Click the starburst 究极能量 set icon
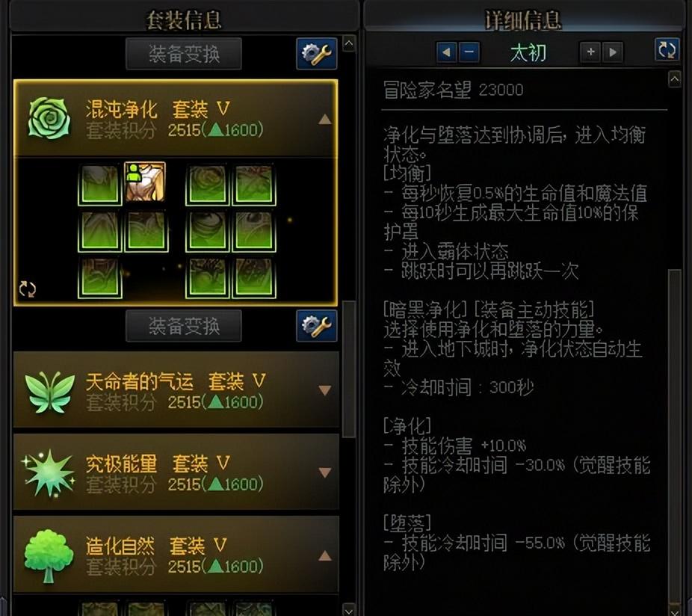This screenshot has height=616, width=692. coord(49,473)
